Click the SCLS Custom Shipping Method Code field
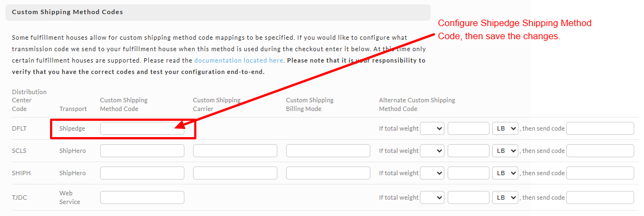 tap(142, 151)
